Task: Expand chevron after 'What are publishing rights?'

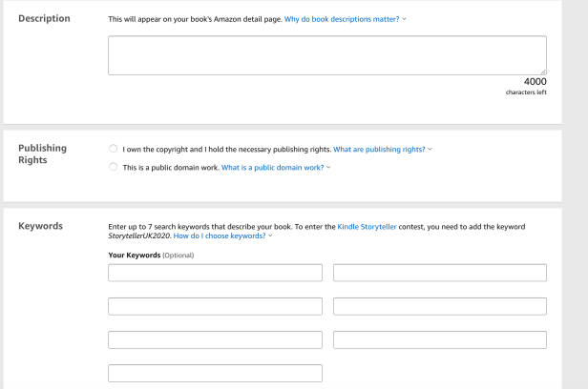Action: pyautogui.click(x=430, y=149)
